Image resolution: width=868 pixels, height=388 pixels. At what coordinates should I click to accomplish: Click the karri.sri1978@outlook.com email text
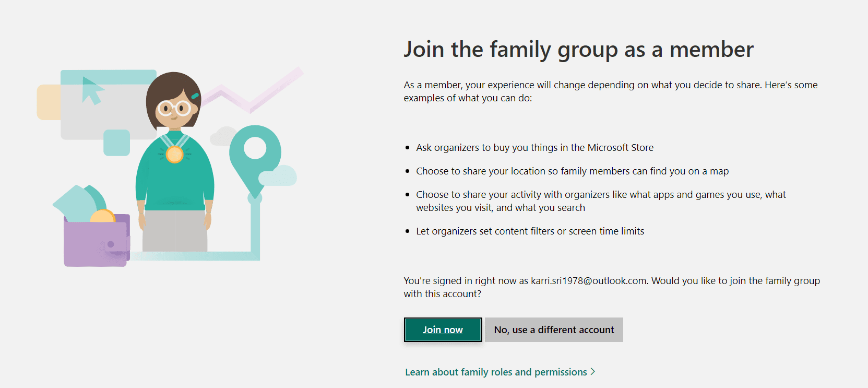[x=589, y=280]
